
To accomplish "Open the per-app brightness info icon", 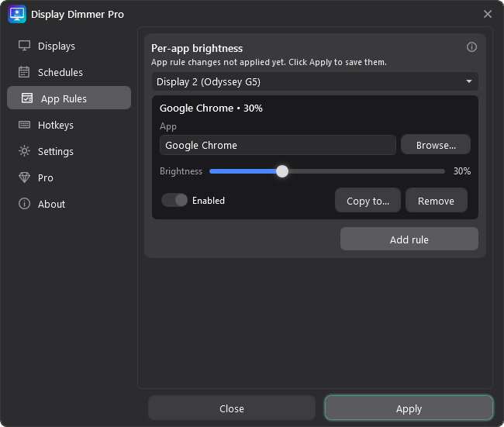I will coord(471,47).
